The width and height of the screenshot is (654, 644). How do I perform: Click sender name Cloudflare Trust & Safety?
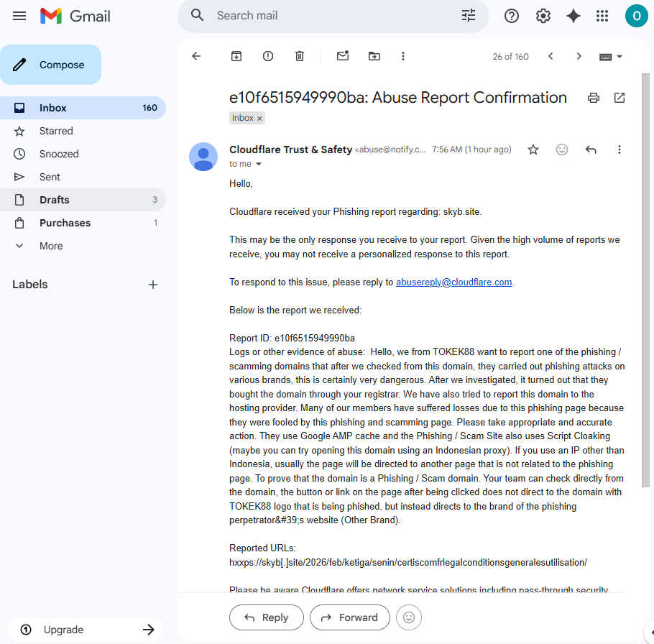point(291,149)
